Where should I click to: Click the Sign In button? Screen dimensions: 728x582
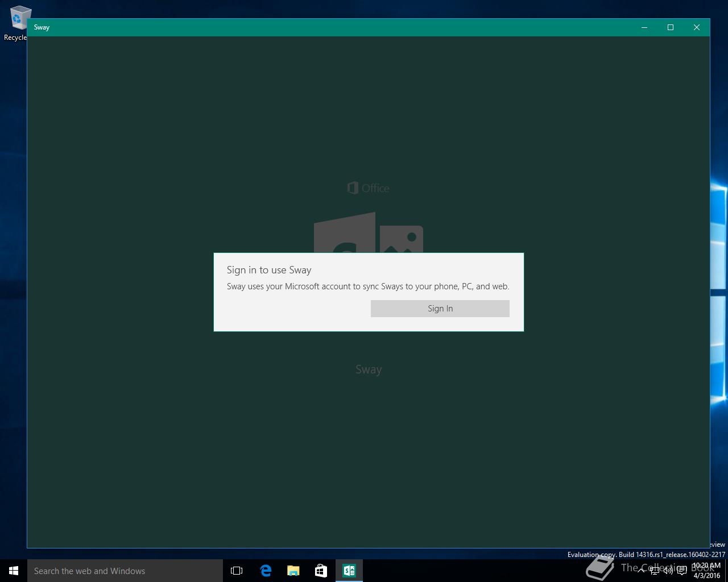click(440, 309)
